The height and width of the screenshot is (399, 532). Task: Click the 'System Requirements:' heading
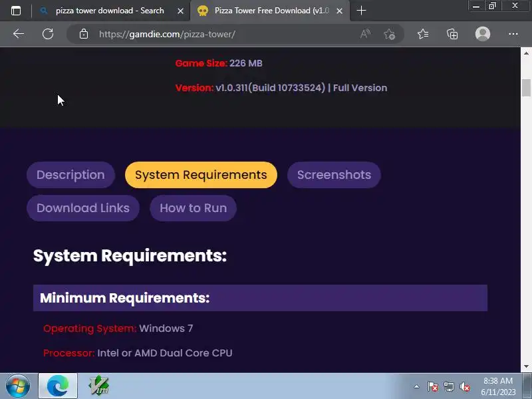coord(130,255)
